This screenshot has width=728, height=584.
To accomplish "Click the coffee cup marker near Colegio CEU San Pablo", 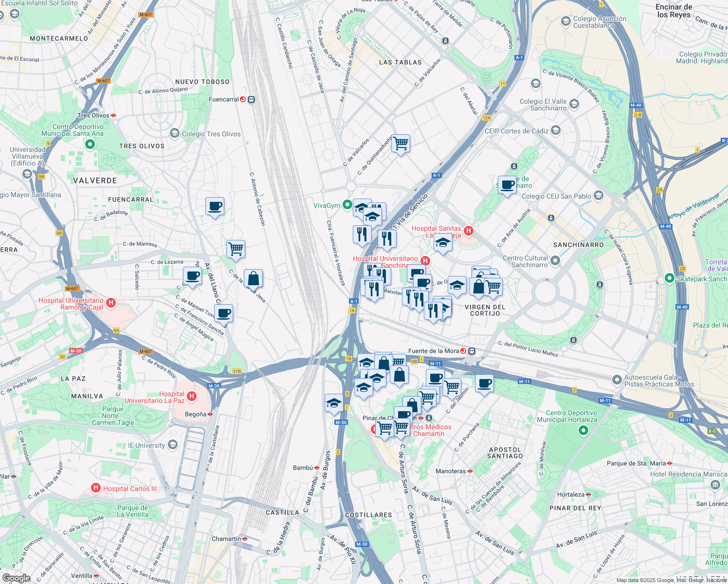I will [507, 185].
